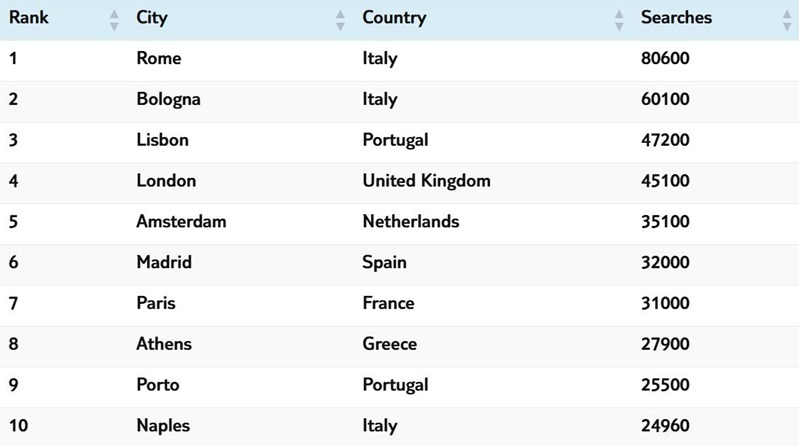Click the Country column sort arrows icon

point(619,19)
